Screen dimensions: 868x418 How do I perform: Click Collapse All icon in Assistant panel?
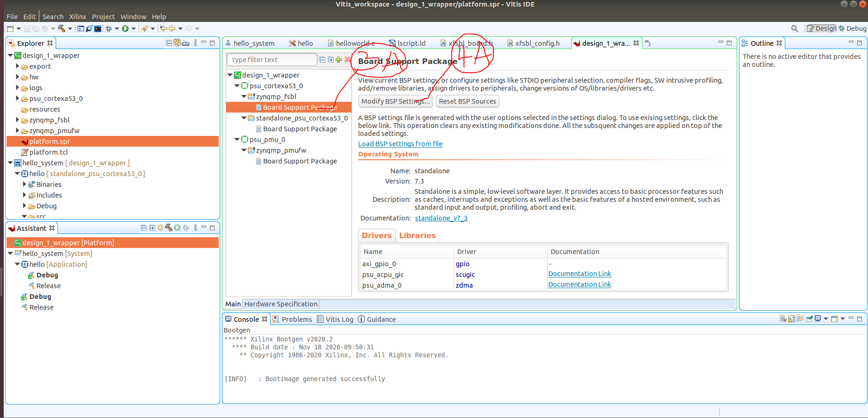click(x=143, y=228)
